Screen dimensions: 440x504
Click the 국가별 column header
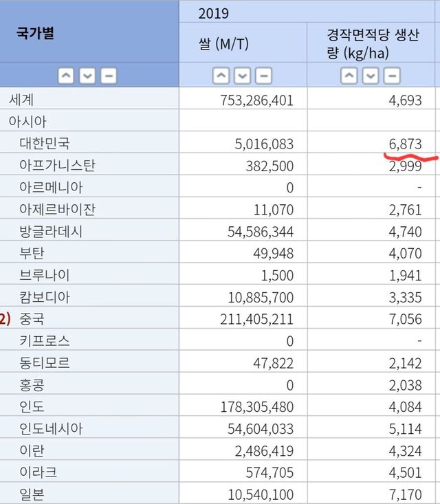point(35,34)
